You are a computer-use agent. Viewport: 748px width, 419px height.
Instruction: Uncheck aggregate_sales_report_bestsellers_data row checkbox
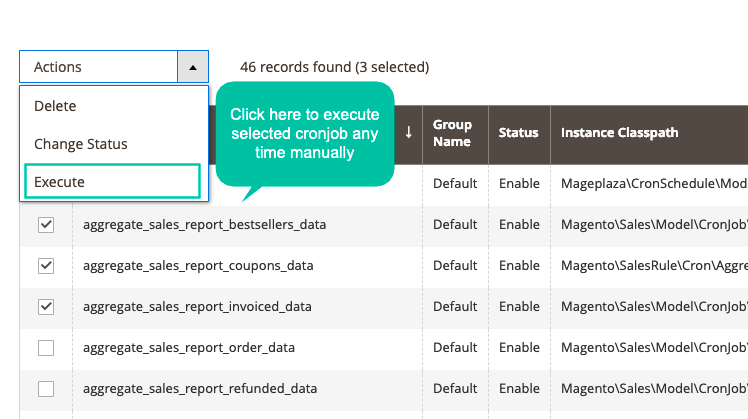click(46, 225)
